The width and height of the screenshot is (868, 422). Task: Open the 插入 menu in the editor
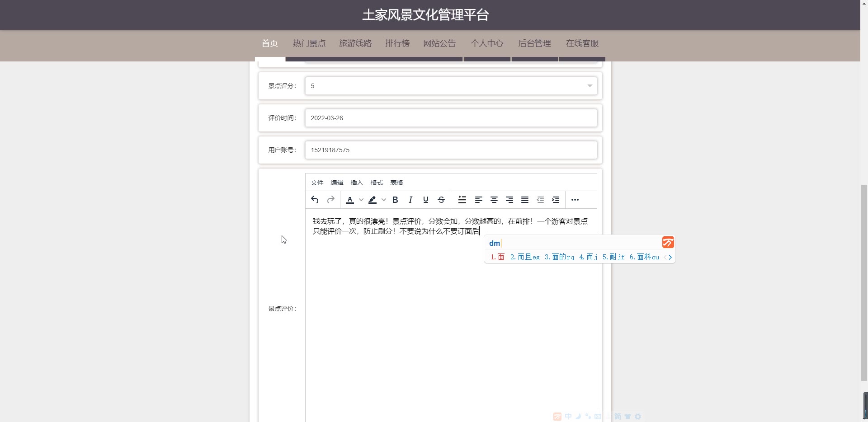pos(357,183)
